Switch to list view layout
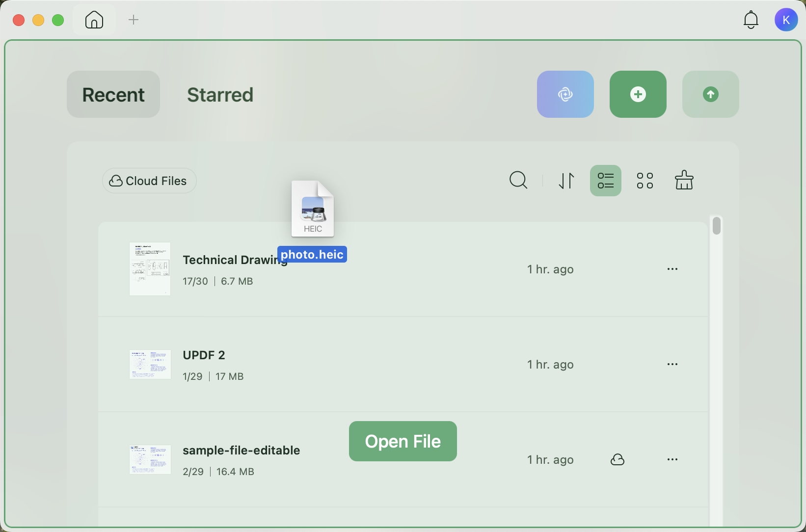This screenshot has height=532, width=806. coord(606,181)
